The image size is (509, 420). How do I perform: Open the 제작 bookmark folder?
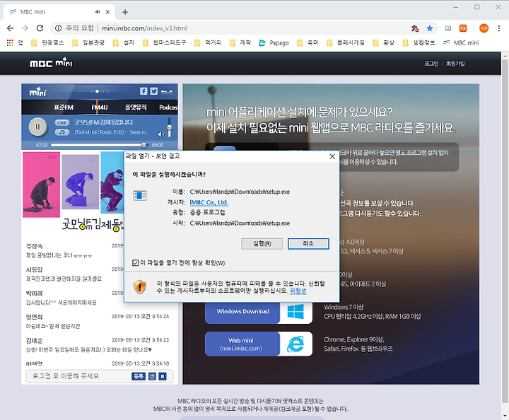(x=240, y=43)
